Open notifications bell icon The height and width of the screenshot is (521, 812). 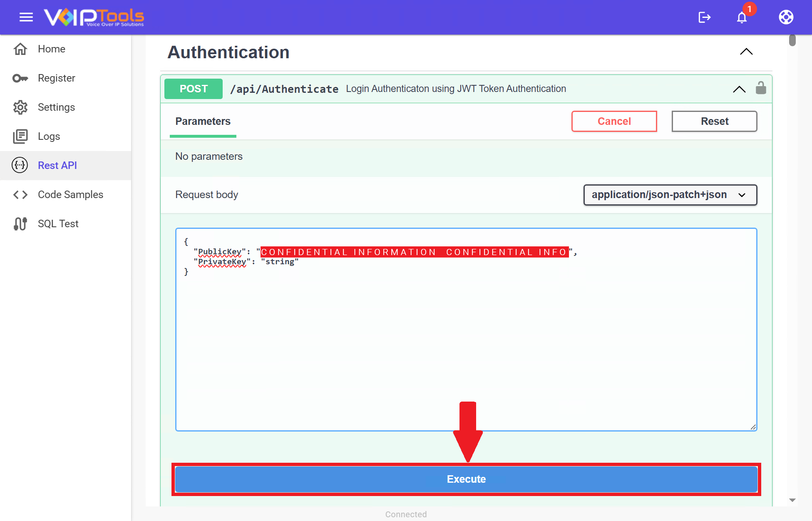point(742,17)
